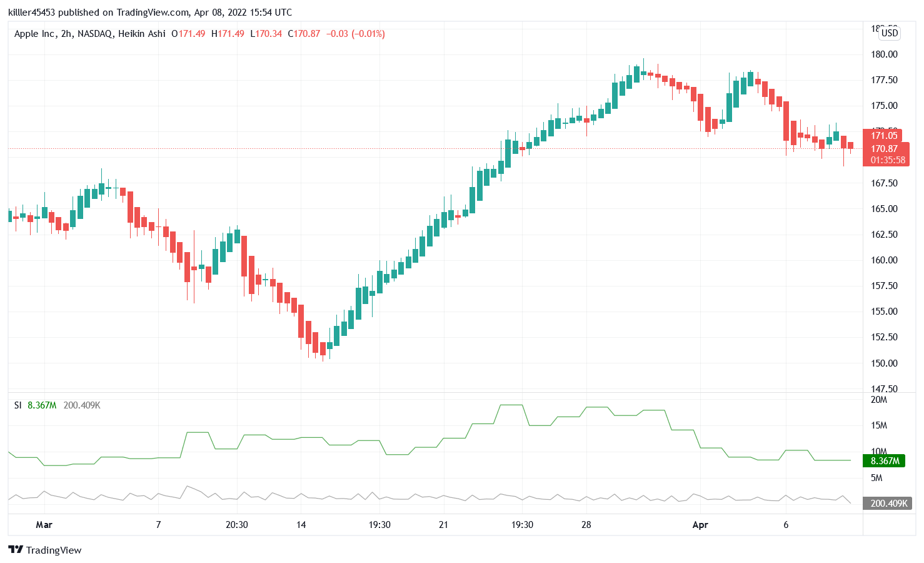Click the chart title 'Apple Inc, 2h, NASDAQ, Heikin Ashi'

pos(90,34)
